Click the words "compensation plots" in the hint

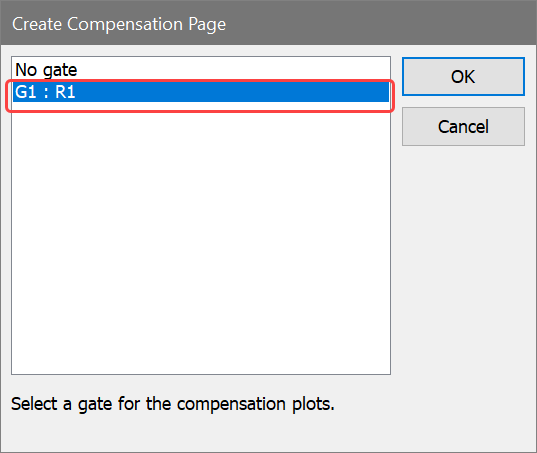255,404
